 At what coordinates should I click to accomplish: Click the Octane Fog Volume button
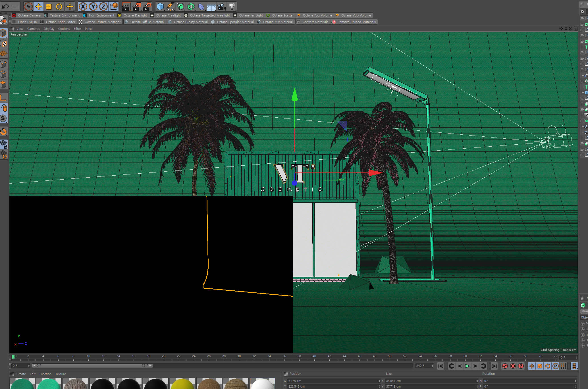click(x=315, y=15)
